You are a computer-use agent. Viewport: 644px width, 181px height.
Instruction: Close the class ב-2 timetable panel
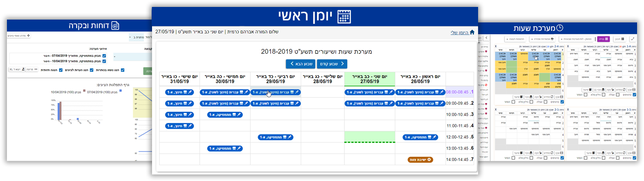(x=496, y=110)
